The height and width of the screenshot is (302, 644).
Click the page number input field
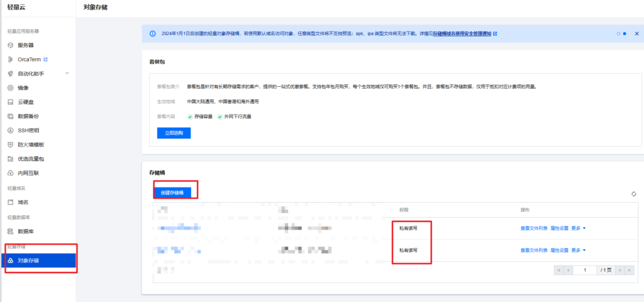(584, 270)
